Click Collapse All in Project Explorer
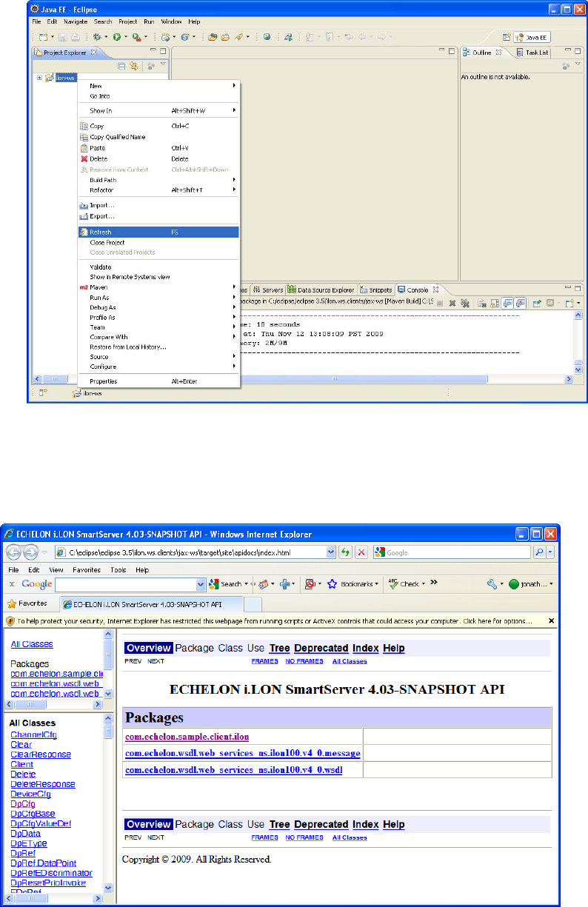Image resolution: width=588 pixels, height=907 pixels. (121, 66)
